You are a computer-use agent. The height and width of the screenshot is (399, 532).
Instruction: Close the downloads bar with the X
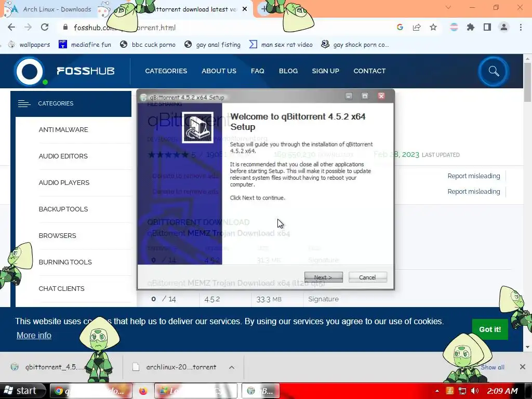click(523, 367)
